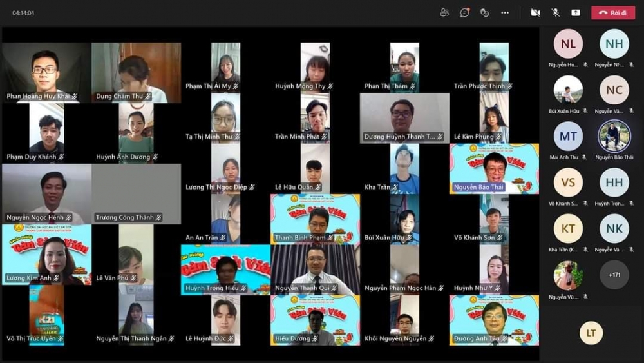The width and height of the screenshot is (644, 363).
Task: Click the KT avatar of Kha Trần
Action: tap(568, 228)
